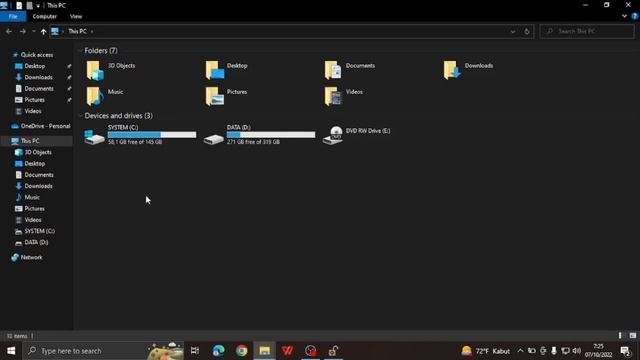Select pinned Downloads under Quick access
This screenshot has width=640, height=360.
(x=38, y=77)
